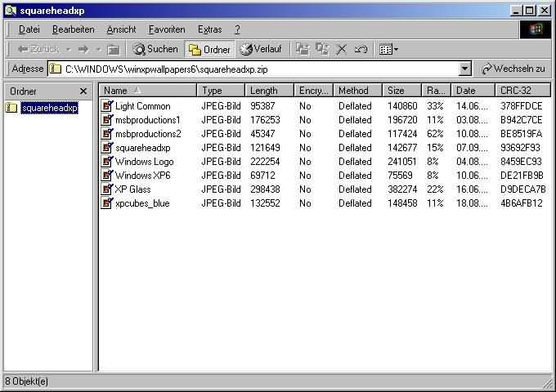Click the 8 Objekt(e) status bar text
Viewport: 556px width, 392px height.
tap(26, 381)
